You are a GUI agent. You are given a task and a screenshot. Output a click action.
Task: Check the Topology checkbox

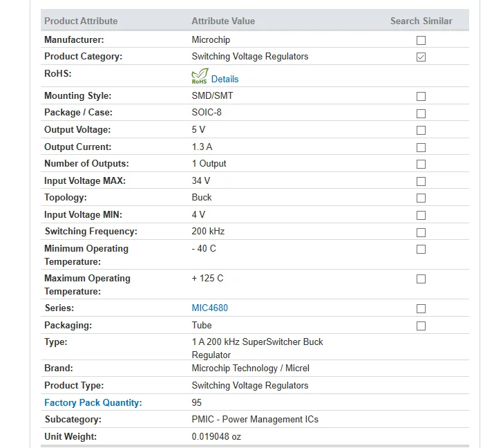tap(421, 198)
